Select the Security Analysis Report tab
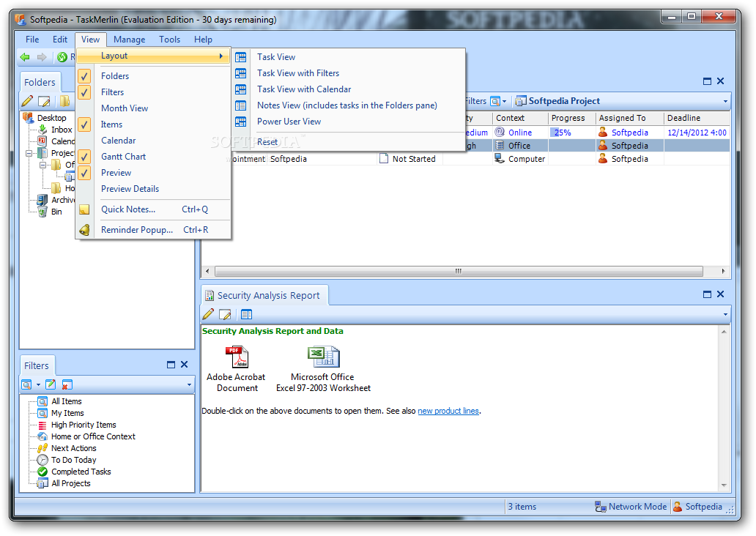 coord(264,296)
